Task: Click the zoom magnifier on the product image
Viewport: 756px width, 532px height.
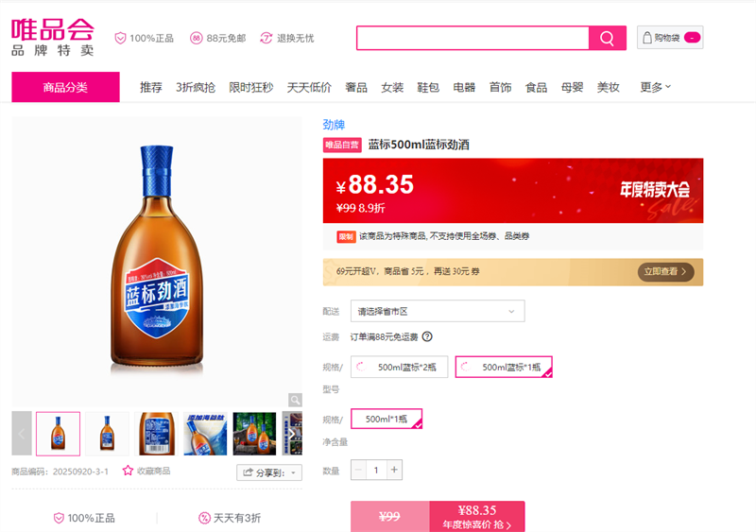Action: (x=295, y=400)
